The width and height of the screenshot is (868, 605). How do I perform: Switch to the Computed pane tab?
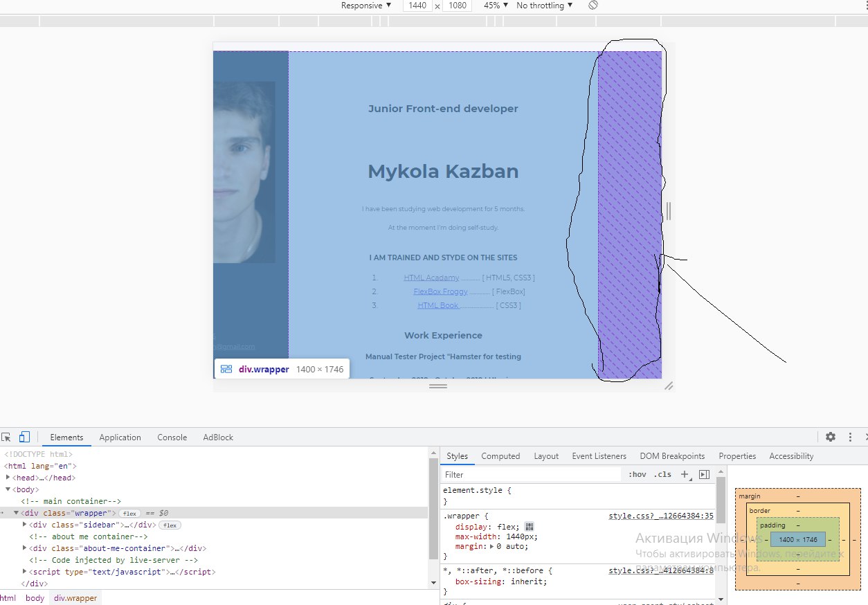coord(500,455)
